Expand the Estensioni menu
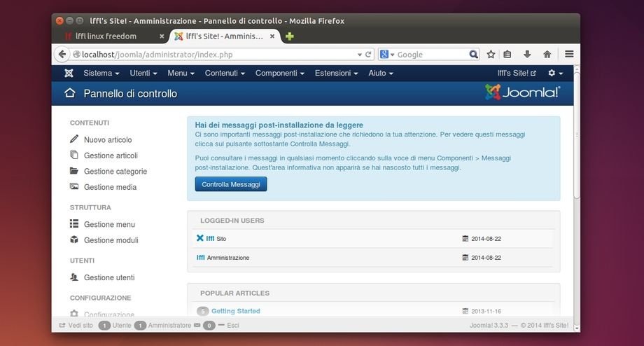The width and height of the screenshot is (644, 346). click(337, 73)
